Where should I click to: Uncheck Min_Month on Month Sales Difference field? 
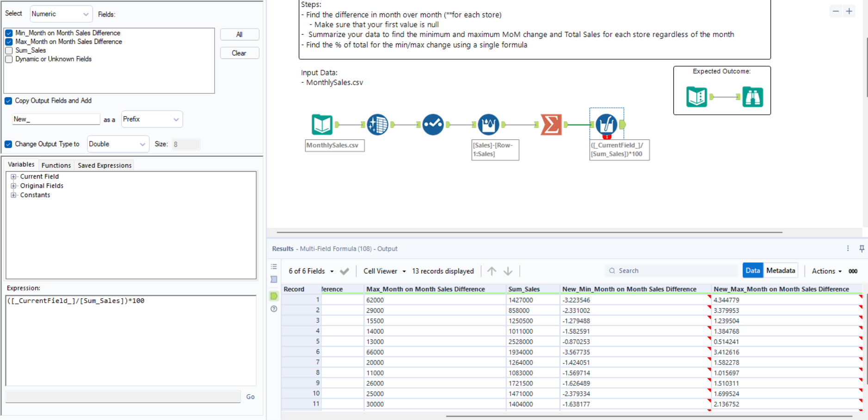9,33
